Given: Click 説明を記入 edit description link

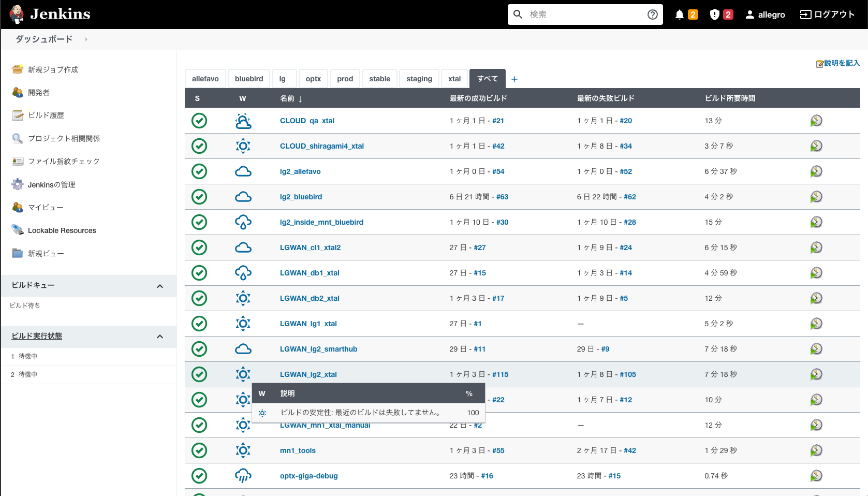Looking at the screenshot, I should [838, 63].
